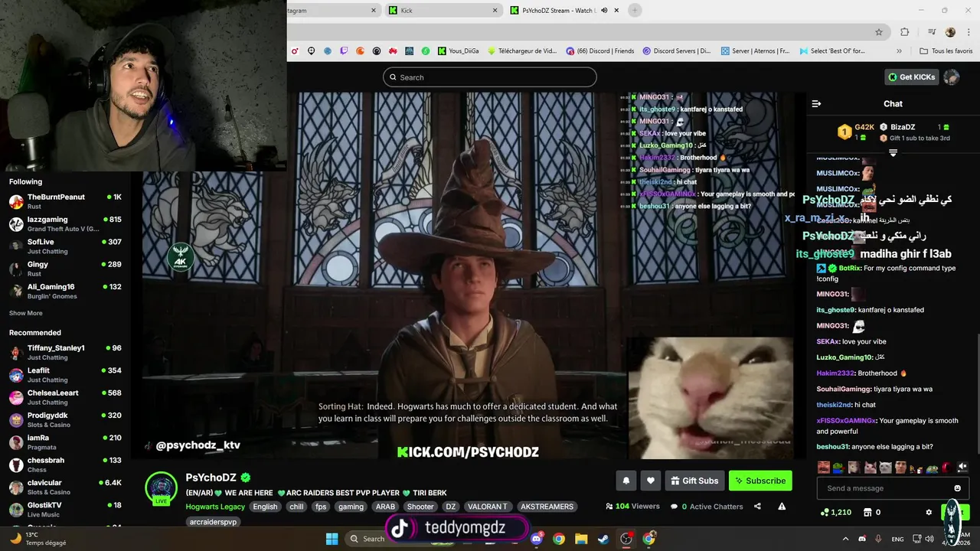
Task: Click the PsYchoDZ channel name
Action: [x=211, y=478]
